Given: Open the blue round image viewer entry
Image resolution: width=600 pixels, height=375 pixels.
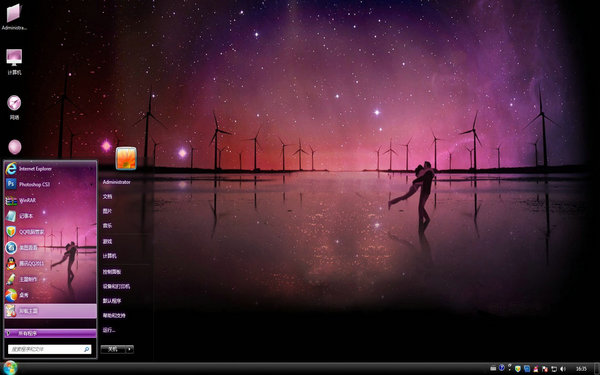Looking at the screenshot, I should 50,248.
